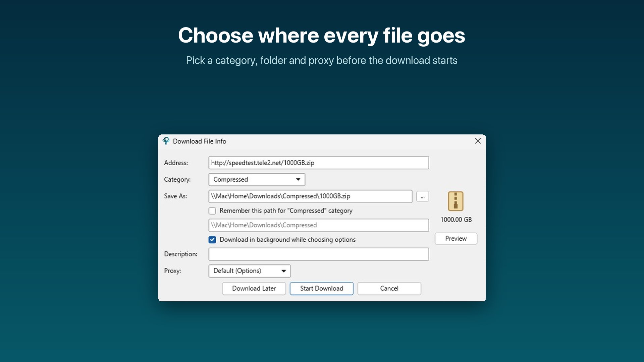Viewport: 644px width, 362px height.
Task: Click the Description label
Action: pyautogui.click(x=181, y=254)
